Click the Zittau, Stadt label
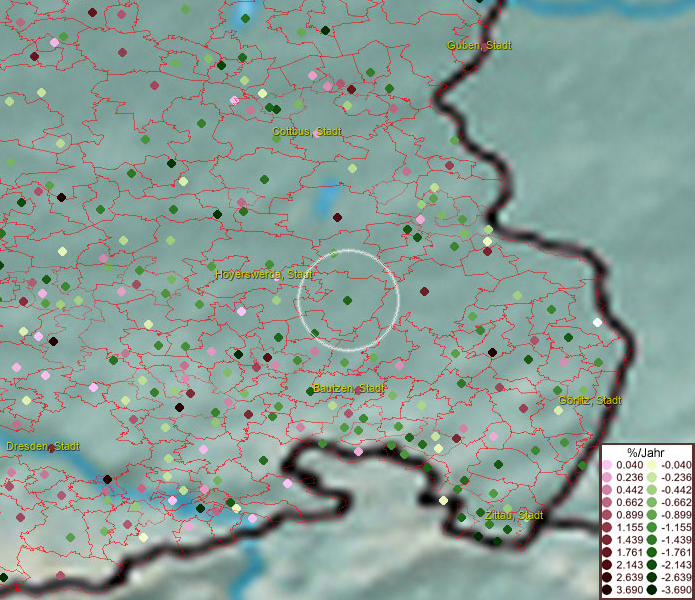The image size is (695, 600). pos(514,516)
